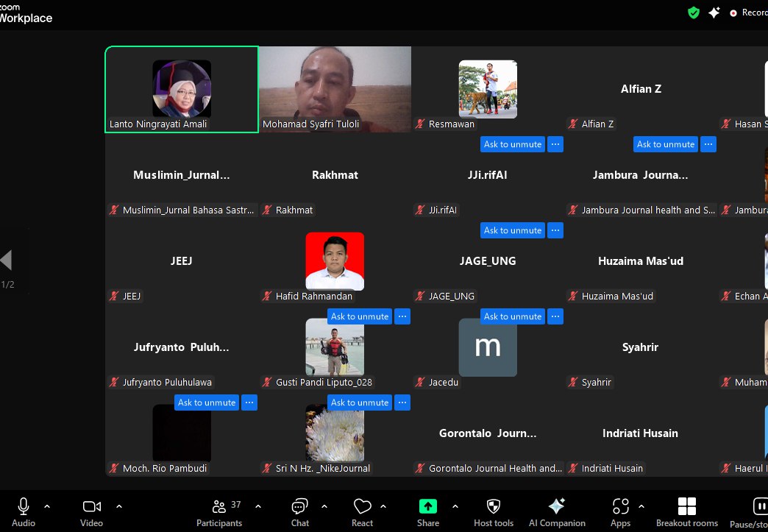The height and width of the screenshot is (532, 768).
Task: Ask Hafid Rahmandan to unmute
Action: 360,316
